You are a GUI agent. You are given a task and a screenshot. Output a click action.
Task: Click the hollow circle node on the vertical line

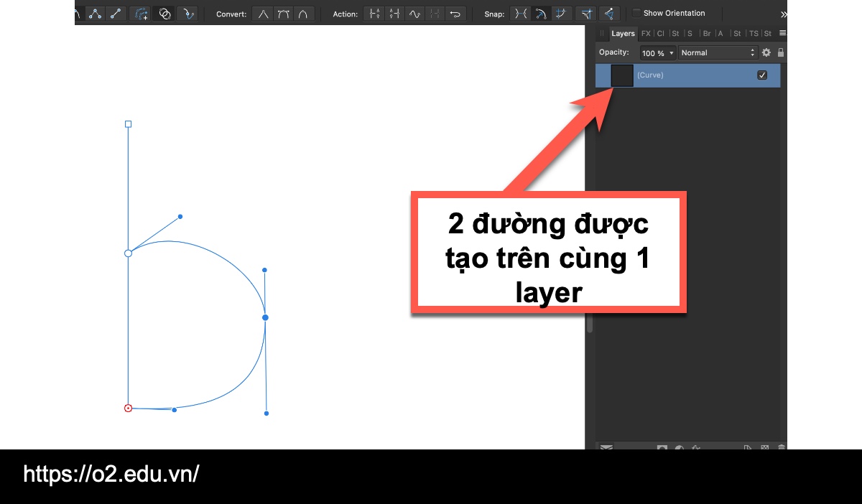point(128,253)
